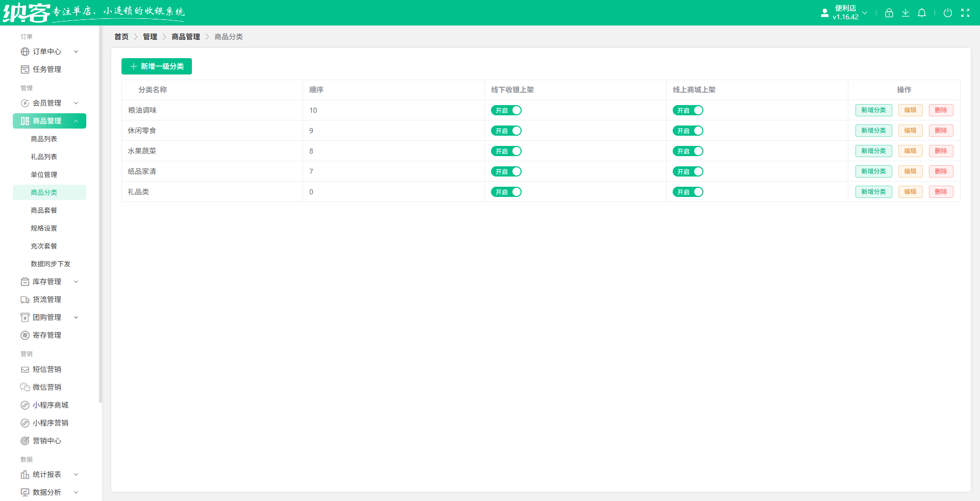Open the 便利店 account dropdown arrow
Viewport: 980px width, 501px height.
tap(865, 13)
